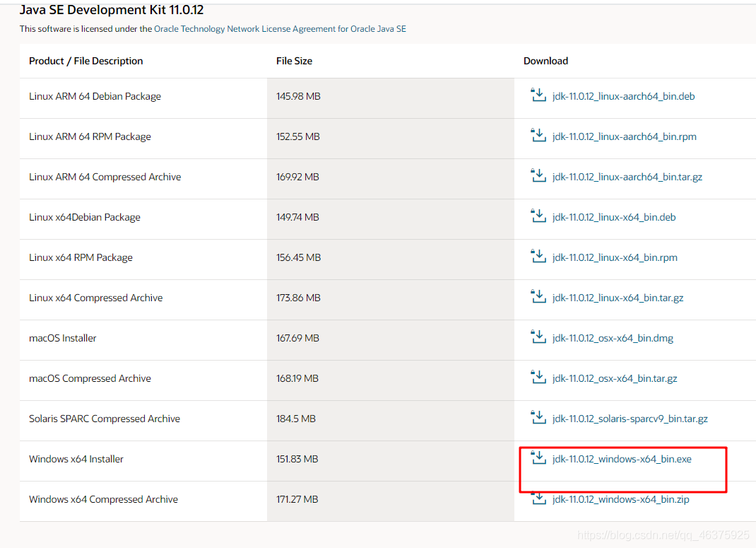Click download icon beside linux-aarch64 rpm file
This screenshot has width=756, height=548.
click(538, 136)
